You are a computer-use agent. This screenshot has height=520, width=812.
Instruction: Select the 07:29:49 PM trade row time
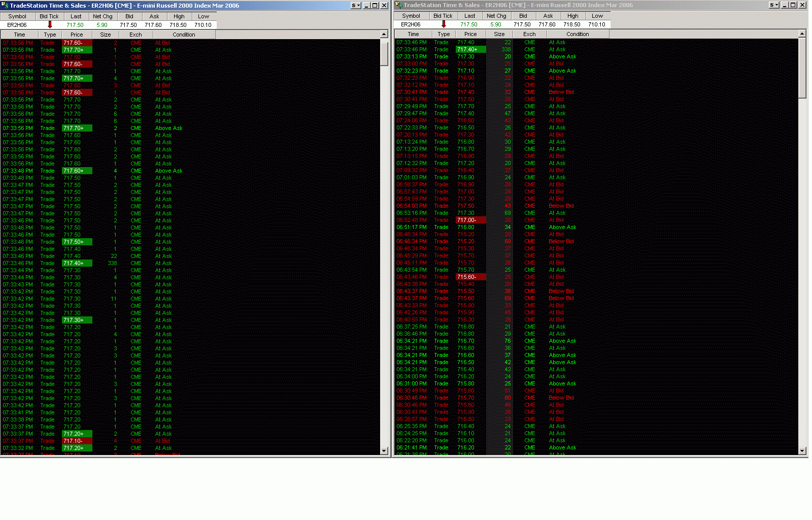pyautogui.click(x=411, y=106)
